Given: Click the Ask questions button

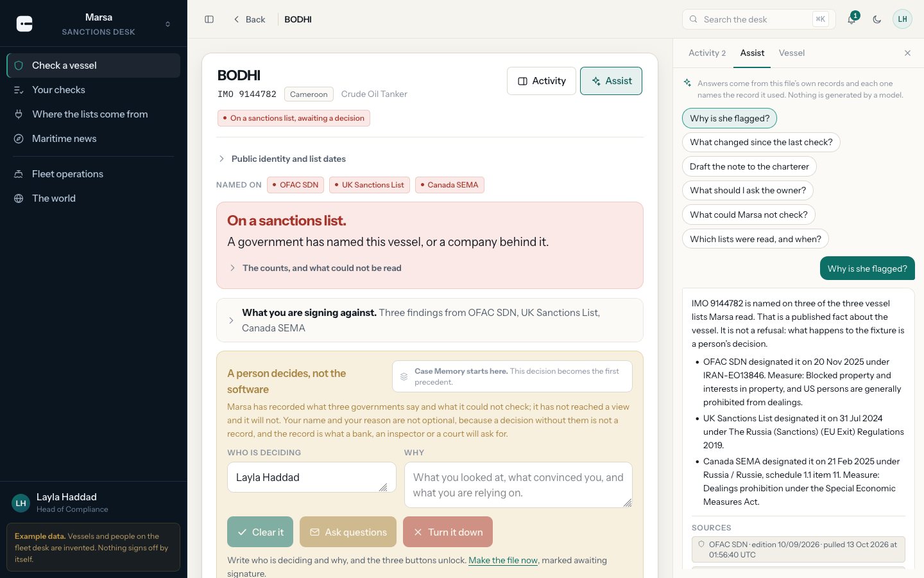Looking at the screenshot, I should coord(348,532).
